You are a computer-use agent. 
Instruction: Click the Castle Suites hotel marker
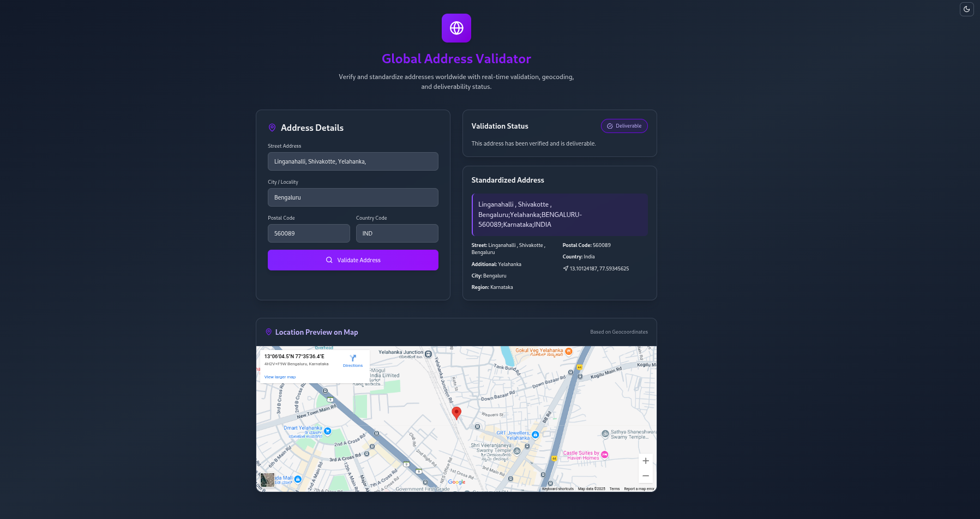(604, 455)
